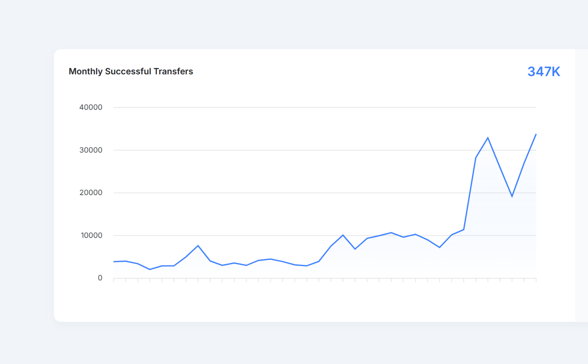The width and height of the screenshot is (588, 364).
Task: Click the early small peak near 7500
Action: pos(198,246)
